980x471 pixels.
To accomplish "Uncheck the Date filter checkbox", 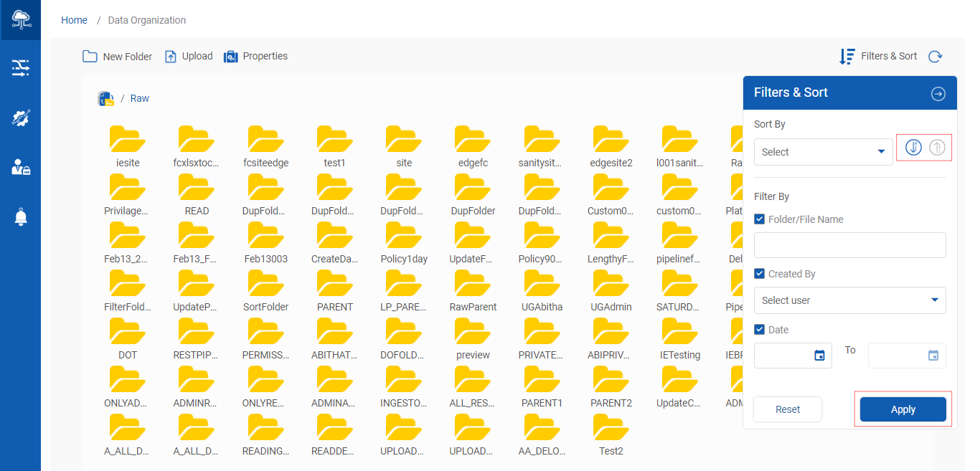I will [760, 329].
